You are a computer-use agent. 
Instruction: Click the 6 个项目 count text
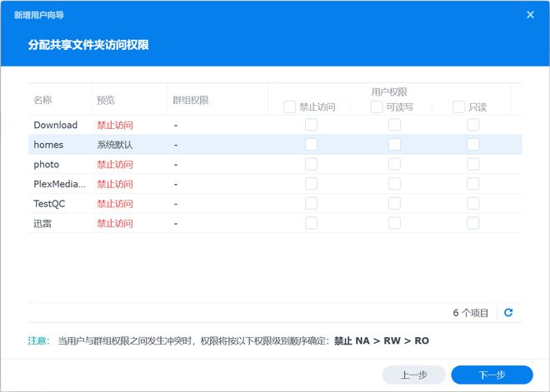470,313
